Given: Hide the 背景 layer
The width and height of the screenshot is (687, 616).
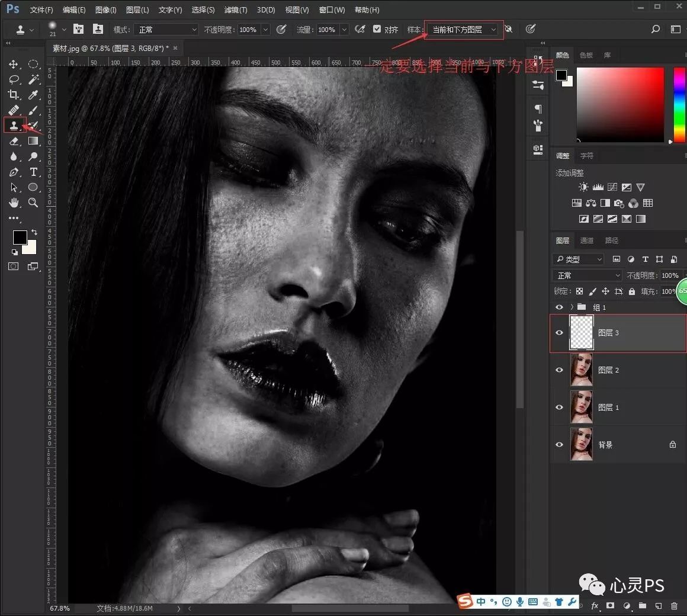Looking at the screenshot, I should [x=559, y=444].
